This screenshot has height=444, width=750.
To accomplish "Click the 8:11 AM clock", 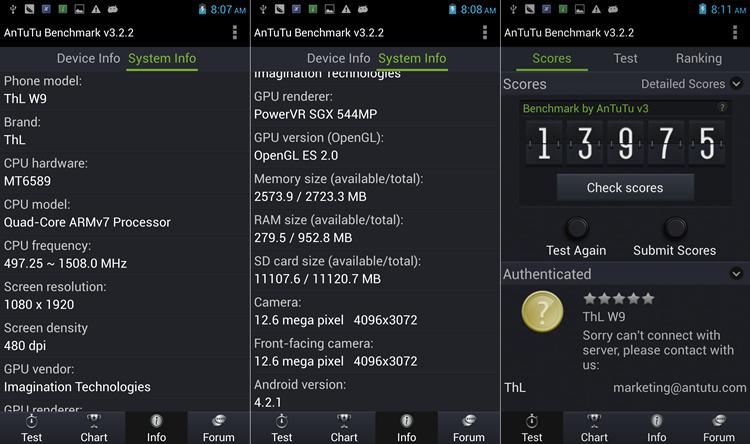I will (x=728, y=10).
